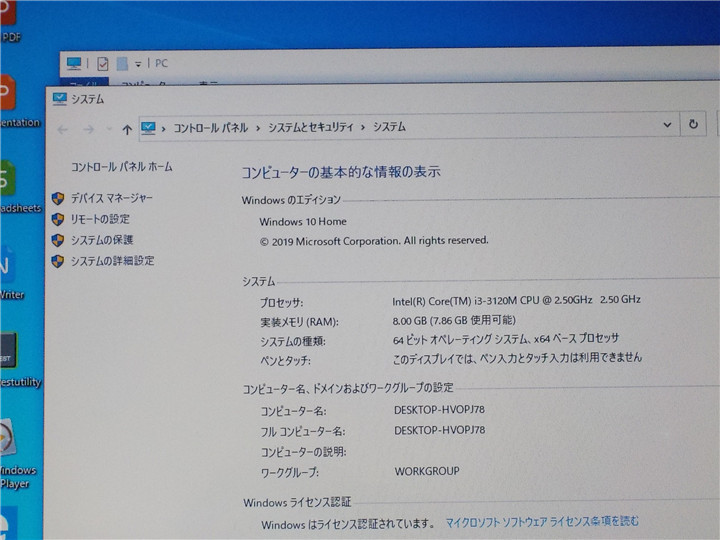Click the Forward arrow in System window
Image resolution: width=720 pixels, height=540 pixels.
coord(88,129)
